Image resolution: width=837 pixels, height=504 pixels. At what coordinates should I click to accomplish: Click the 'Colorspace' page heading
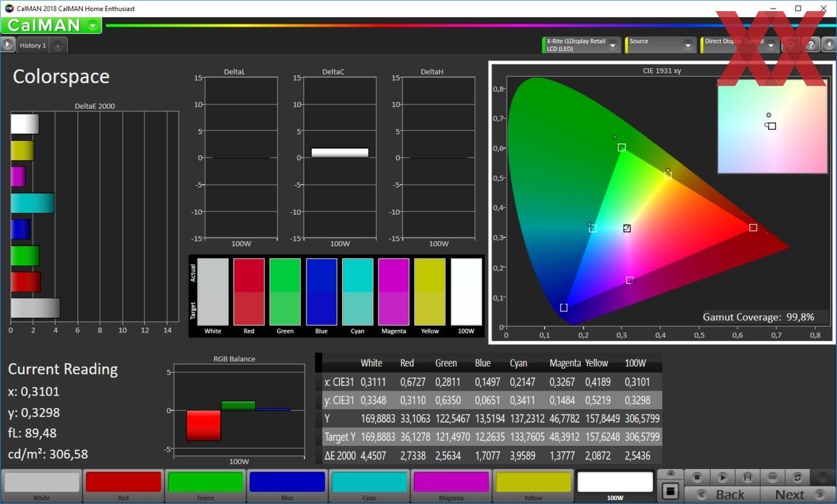coord(61,76)
